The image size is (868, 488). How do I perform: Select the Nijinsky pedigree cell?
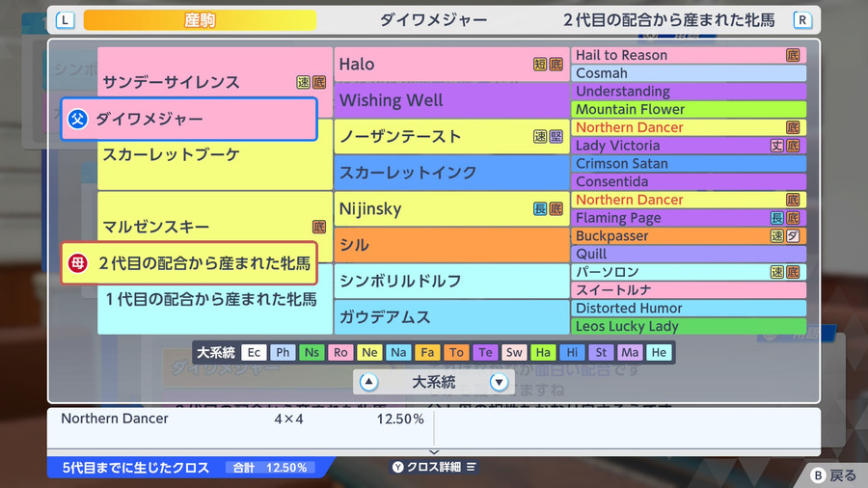point(451,208)
